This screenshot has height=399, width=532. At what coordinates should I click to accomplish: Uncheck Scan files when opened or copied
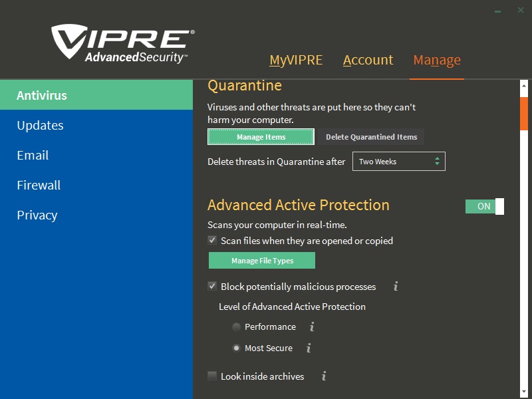[212, 241]
